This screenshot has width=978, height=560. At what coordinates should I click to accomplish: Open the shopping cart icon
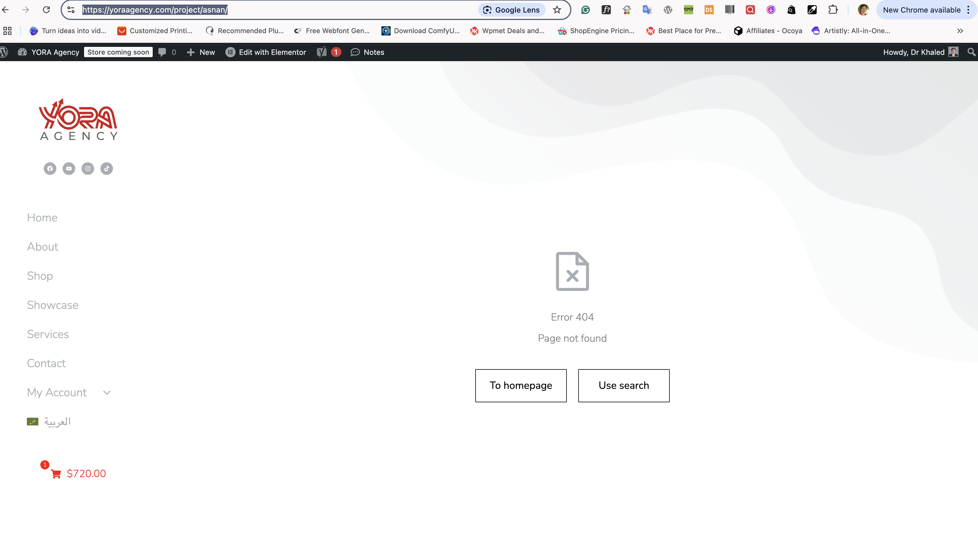(56, 474)
